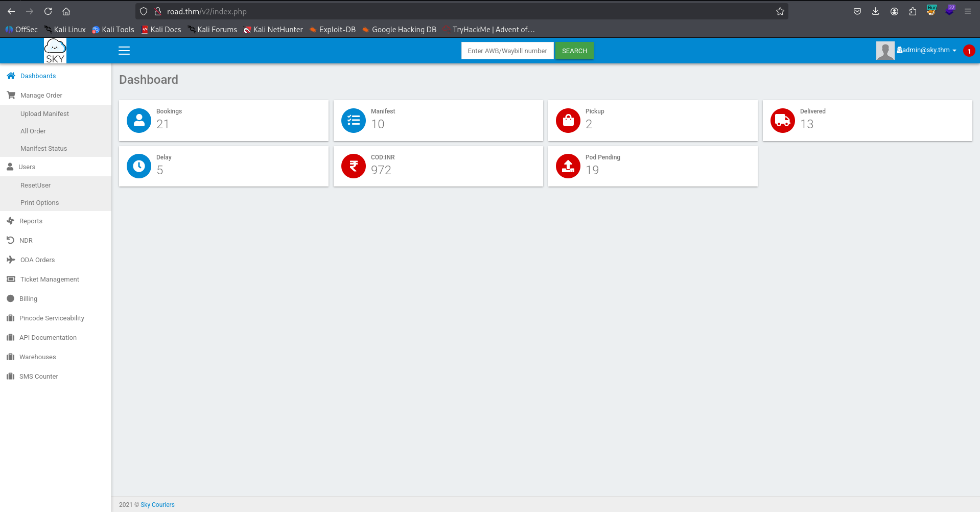Select ResetUser from sidebar

[35, 185]
